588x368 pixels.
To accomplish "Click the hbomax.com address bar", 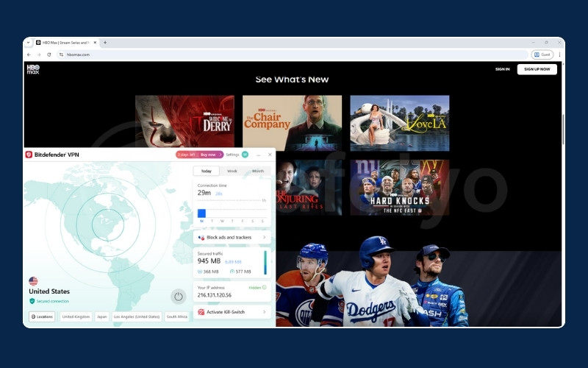I will click(293, 54).
